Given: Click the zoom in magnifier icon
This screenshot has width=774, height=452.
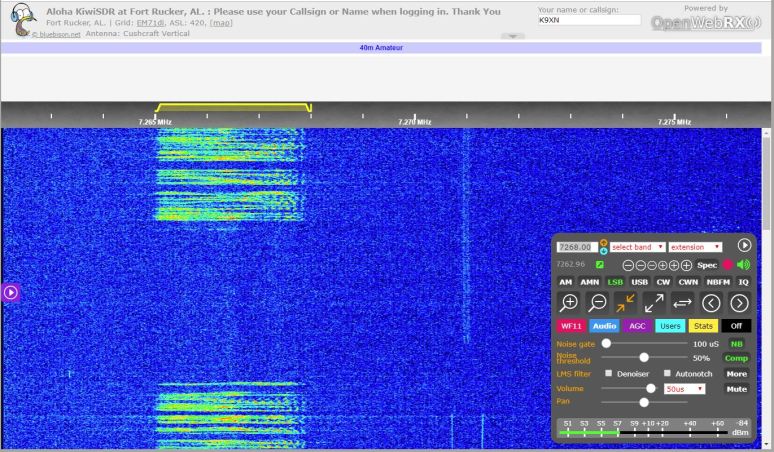Looking at the screenshot, I should coord(569,302).
